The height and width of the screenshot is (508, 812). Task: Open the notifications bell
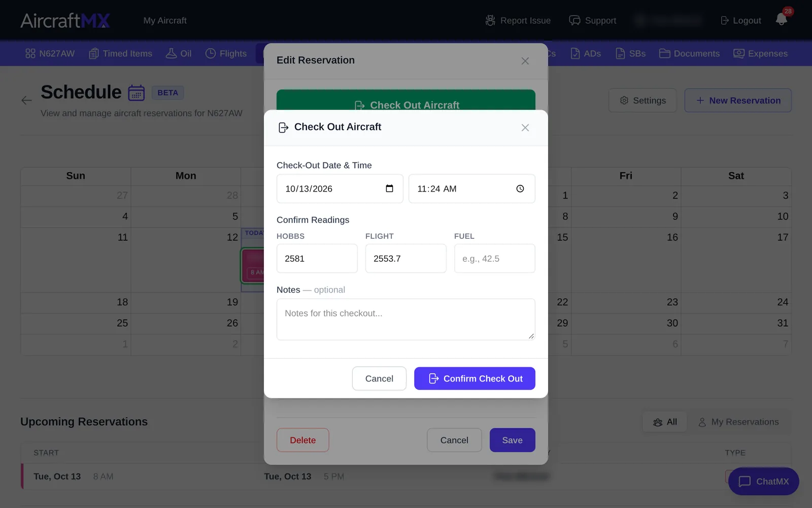(782, 20)
